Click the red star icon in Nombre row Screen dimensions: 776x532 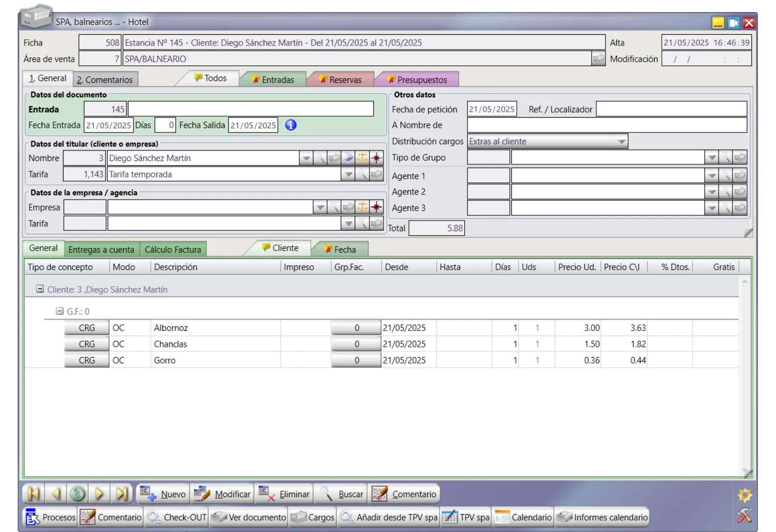[x=377, y=158]
